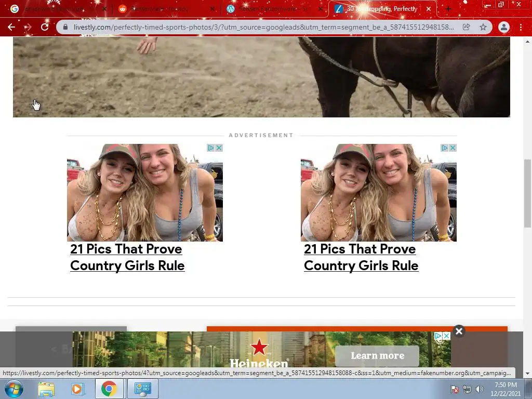Open right '21 Pics That Prove Country Girls Rule' link
This screenshot has width=532, height=399.
361,257
